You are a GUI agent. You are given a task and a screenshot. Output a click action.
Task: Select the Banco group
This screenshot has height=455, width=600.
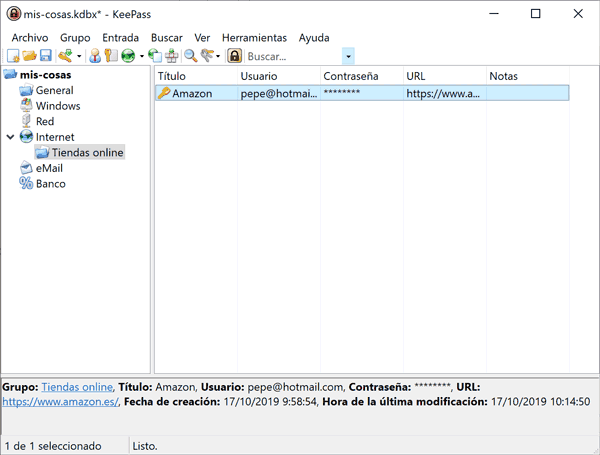click(x=51, y=184)
